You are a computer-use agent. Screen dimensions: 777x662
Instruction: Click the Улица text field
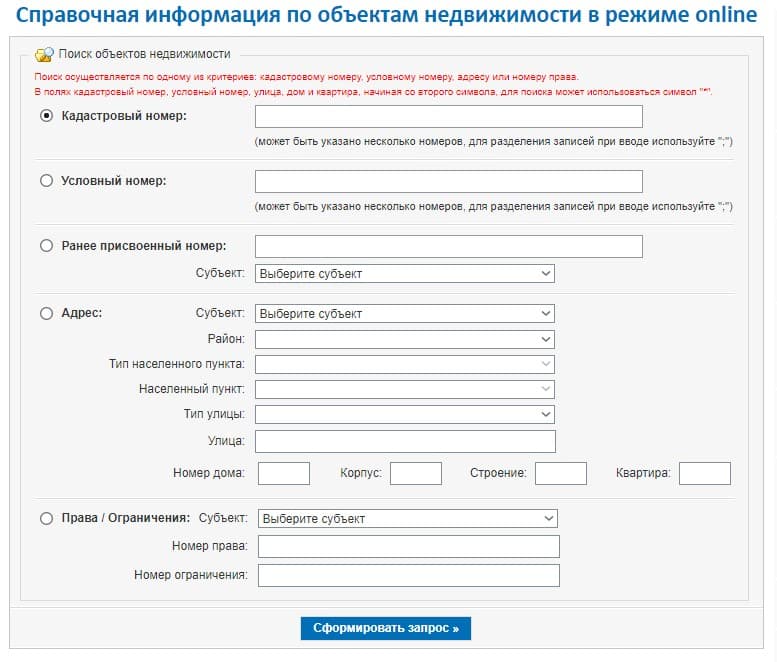pyautogui.click(x=405, y=441)
